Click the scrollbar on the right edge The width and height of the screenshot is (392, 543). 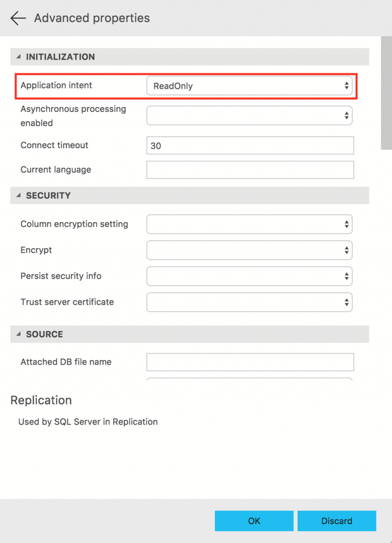click(x=386, y=92)
